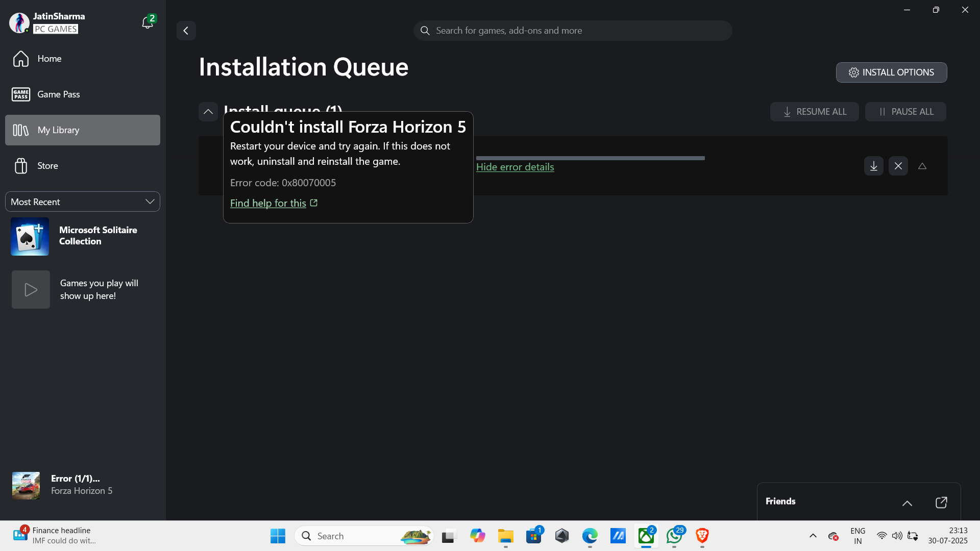Open Xbox app in taskbar
980x551 pixels.
[646, 536]
